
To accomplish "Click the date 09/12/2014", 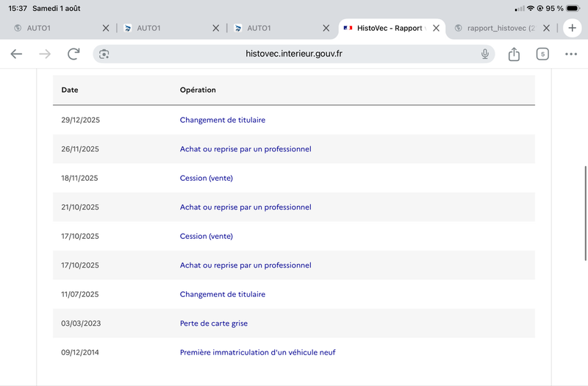I will pyautogui.click(x=80, y=352).
